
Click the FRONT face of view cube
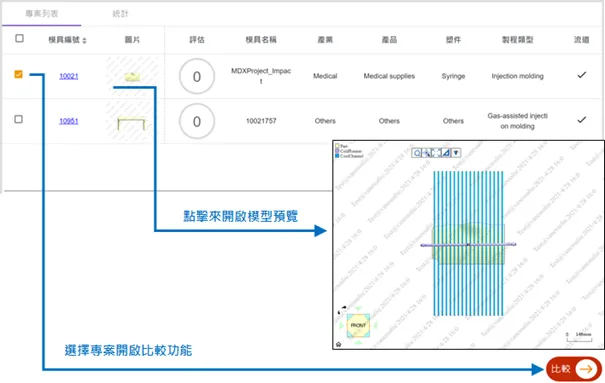point(358,326)
